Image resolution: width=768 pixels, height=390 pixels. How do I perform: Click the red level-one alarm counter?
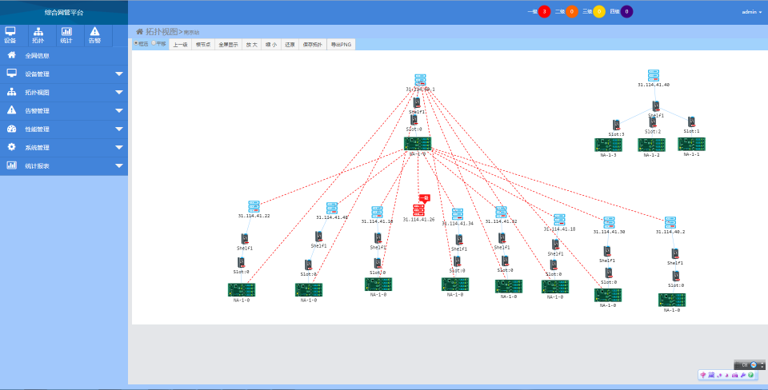click(544, 12)
